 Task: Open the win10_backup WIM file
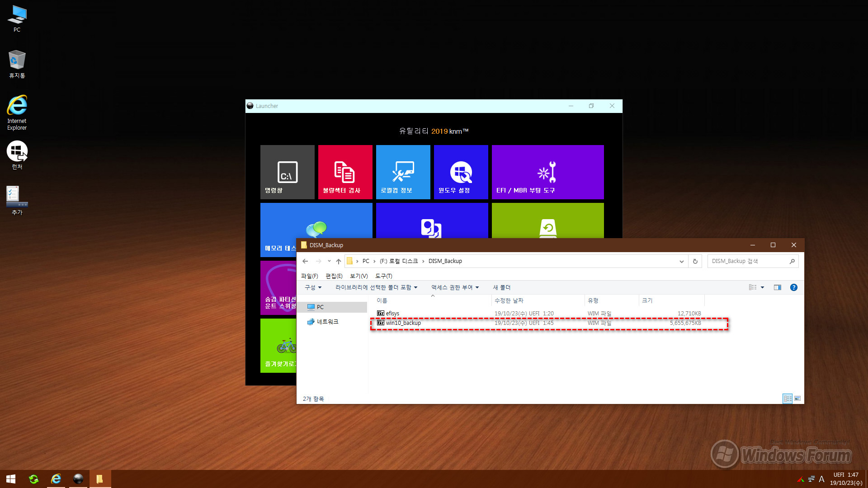404,323
